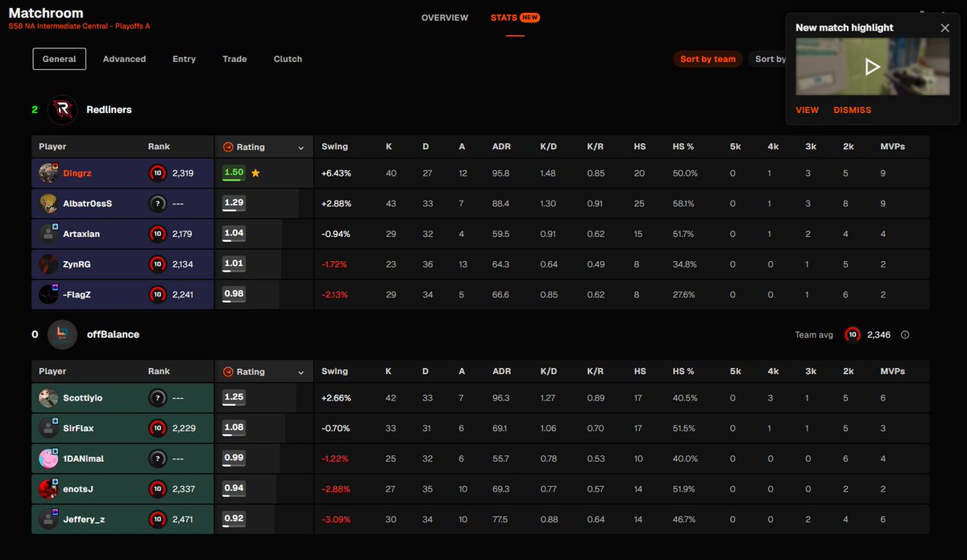Open the Advanced stats tab
This screenshot has height=560, width=967.
[124, 59]
